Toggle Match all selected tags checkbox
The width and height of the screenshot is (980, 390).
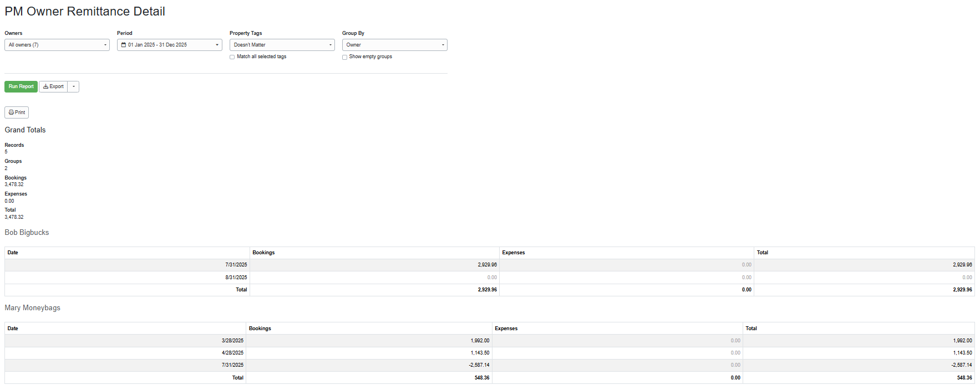(x=232, y=57)
